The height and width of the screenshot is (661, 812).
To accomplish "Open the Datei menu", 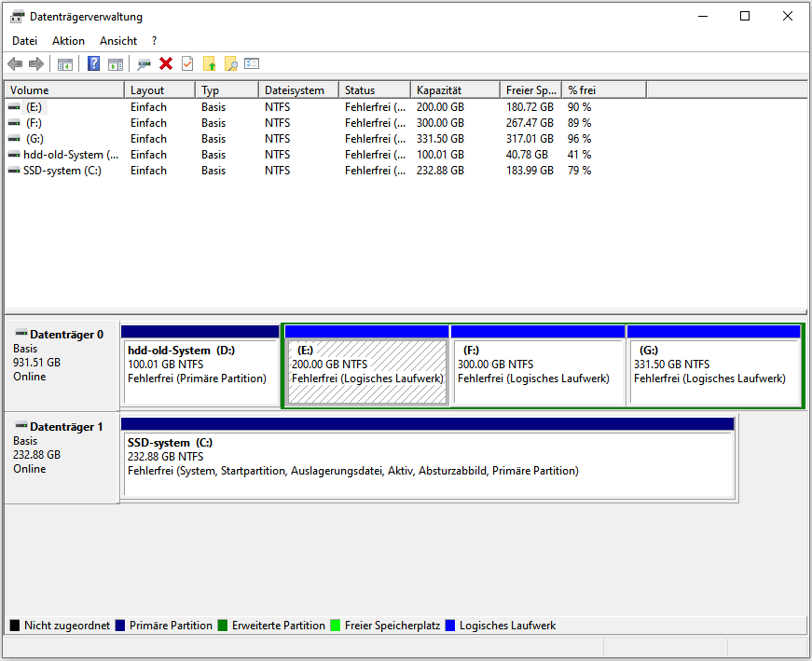I will pyautogui.click(x=25, y=41).
